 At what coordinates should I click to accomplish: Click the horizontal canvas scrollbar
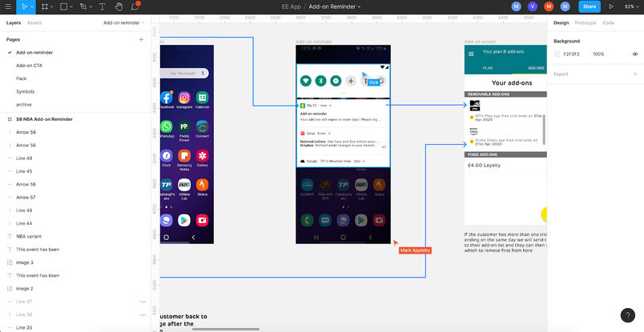point(226,329)
